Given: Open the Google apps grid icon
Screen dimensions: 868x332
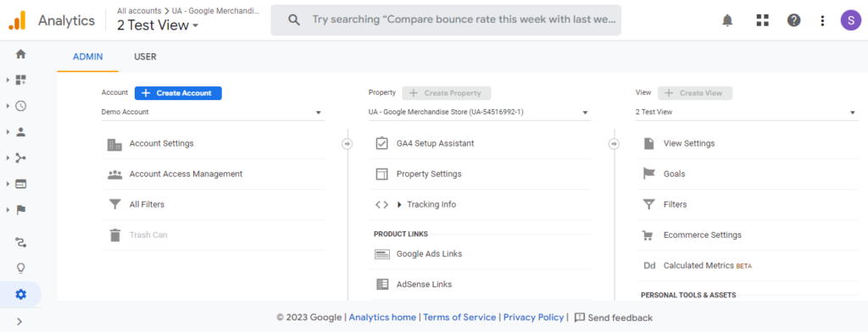Looking at the screenshot, I should click(x=762, y=20).
